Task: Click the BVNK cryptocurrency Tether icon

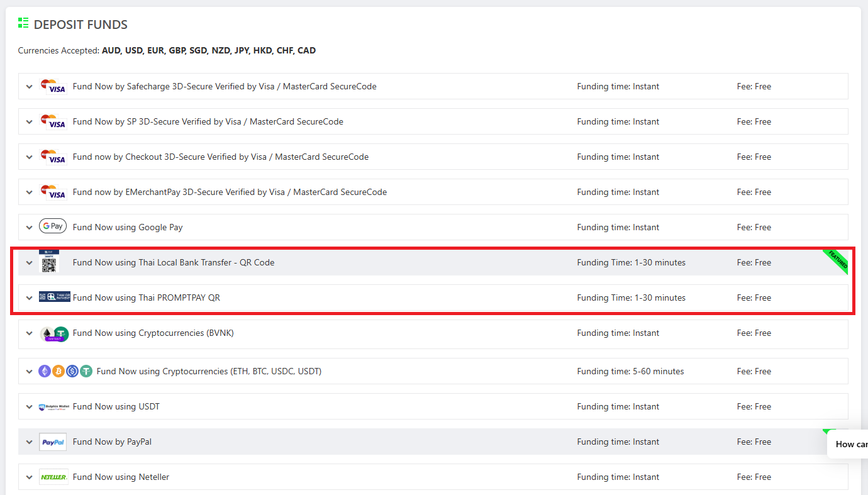Action: [x=60, y=333]
